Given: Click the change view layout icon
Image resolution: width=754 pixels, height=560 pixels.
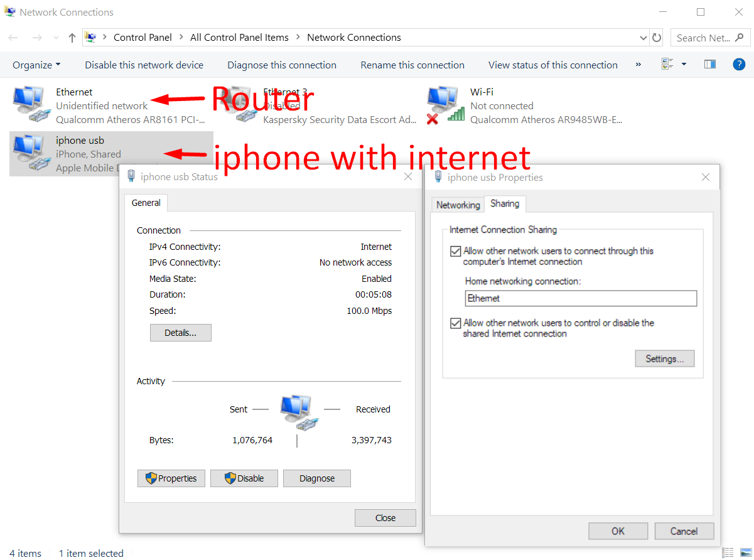Looking at the screenshot, I should point(667,65).
